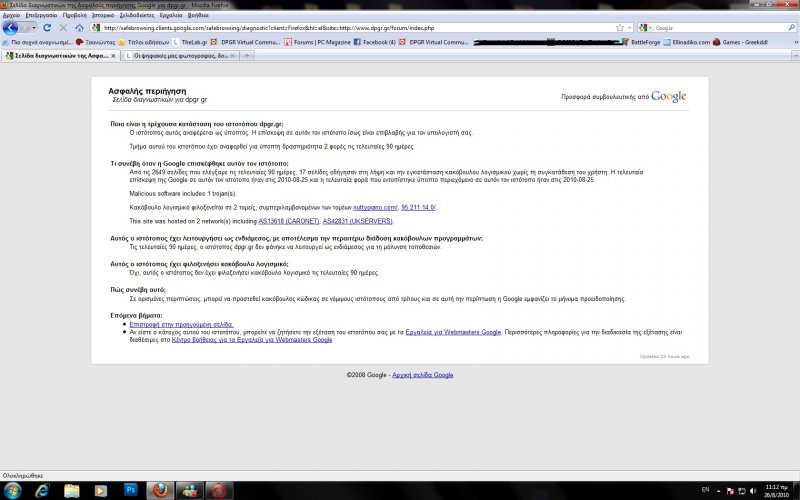Click the Google logo on the page
Image resolution: width=800 pixels, height=500 pixels.
click(x=668, y=96)
